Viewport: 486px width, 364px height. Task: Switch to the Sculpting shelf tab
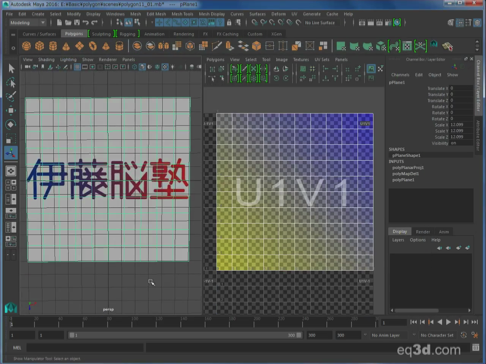pos(101,34)
